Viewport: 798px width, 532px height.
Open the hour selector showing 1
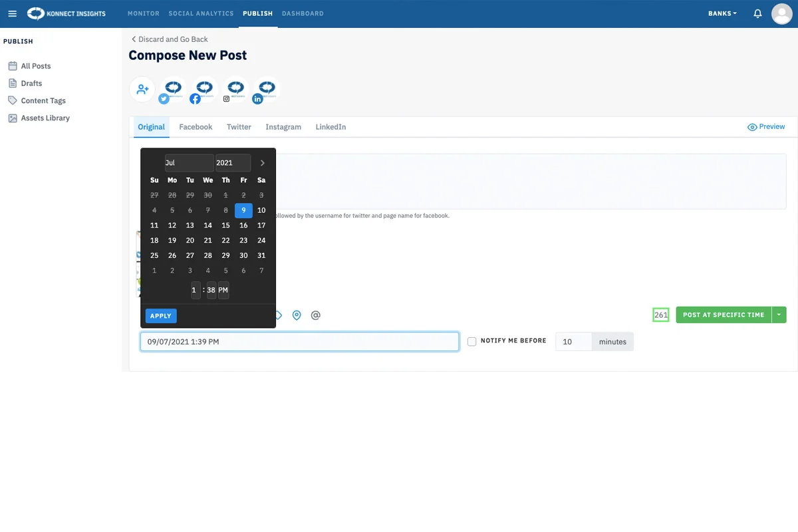[196, 290]
